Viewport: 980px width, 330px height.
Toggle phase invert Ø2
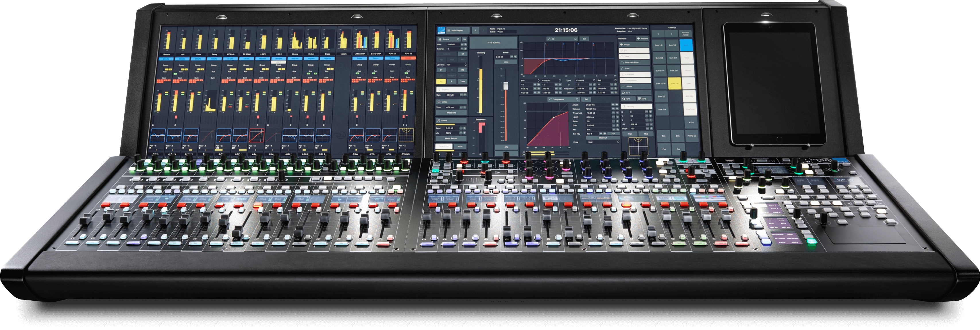463,70
